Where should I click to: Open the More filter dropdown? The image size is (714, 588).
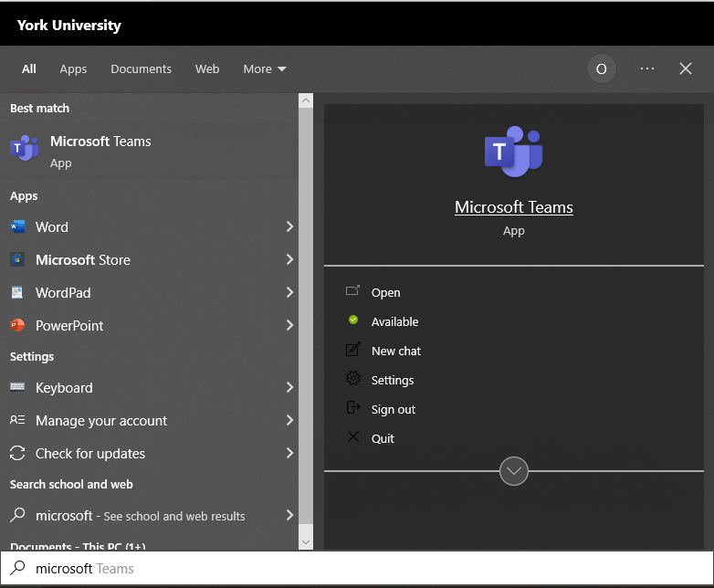[x=265, y=68]
